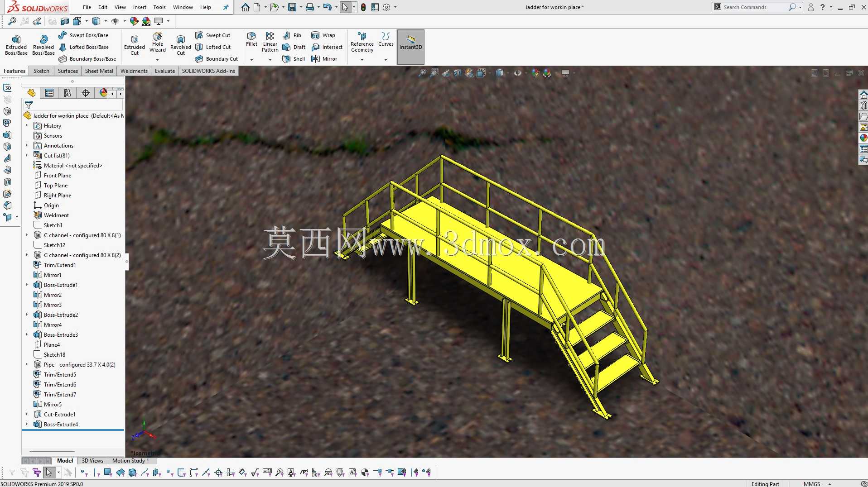Screen dimensions: 868x487
Task: Select Lofted Boss/Base tool
Action: (x=83, y=47)
